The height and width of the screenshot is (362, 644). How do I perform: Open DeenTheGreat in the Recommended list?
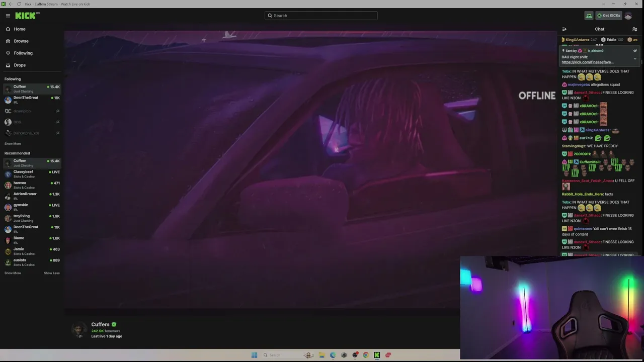click(32, 229)
